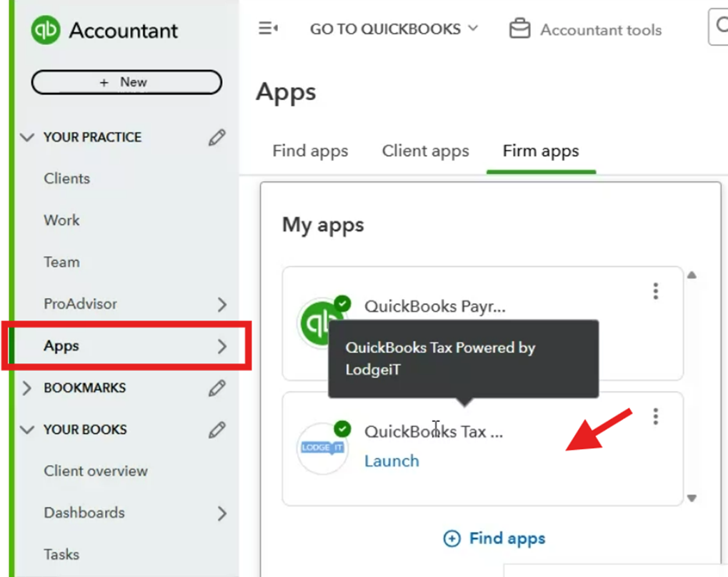Go to ProAdvisor in the sidebar
The height and width of the screenshot is (577, 728).
(80, 304)
